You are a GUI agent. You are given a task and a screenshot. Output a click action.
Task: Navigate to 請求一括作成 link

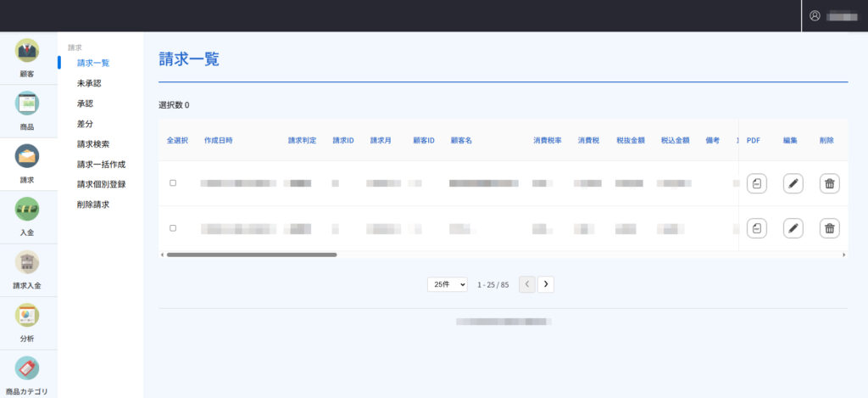pyautogui.click(x=101, y=165)
